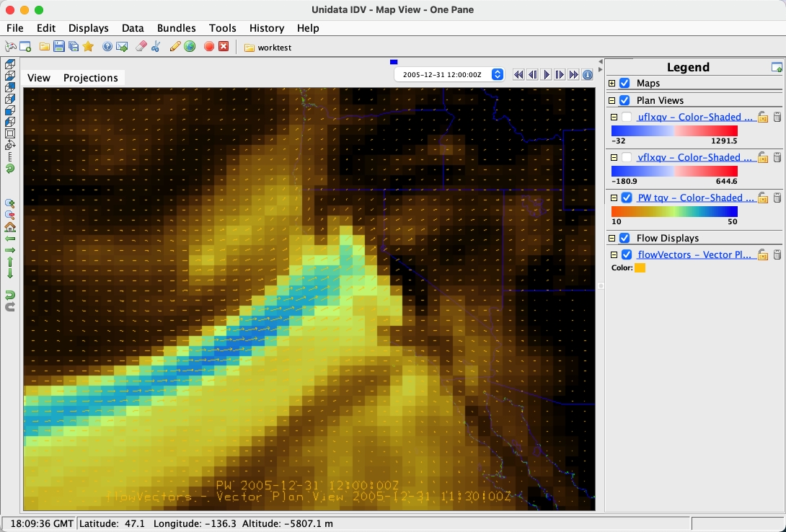Collapse the Flow Displays category
Image resolution: width=786 pixels, height=532 pixels.
pyautogui.click(x=612, y=239)
